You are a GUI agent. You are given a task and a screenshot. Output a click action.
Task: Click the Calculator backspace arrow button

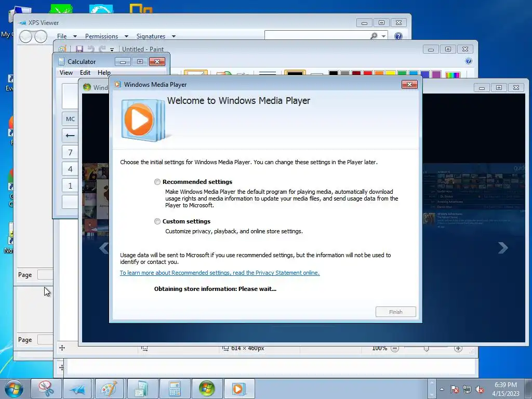coord(70,136)
